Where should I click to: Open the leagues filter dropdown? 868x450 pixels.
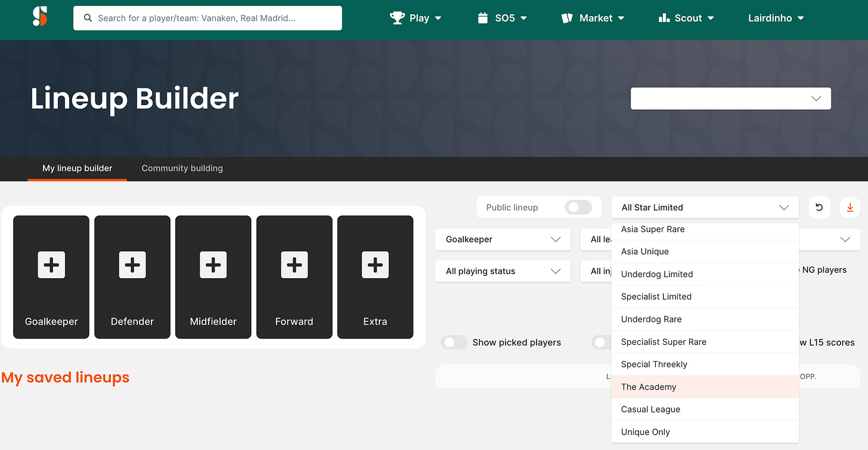point(596,239)
